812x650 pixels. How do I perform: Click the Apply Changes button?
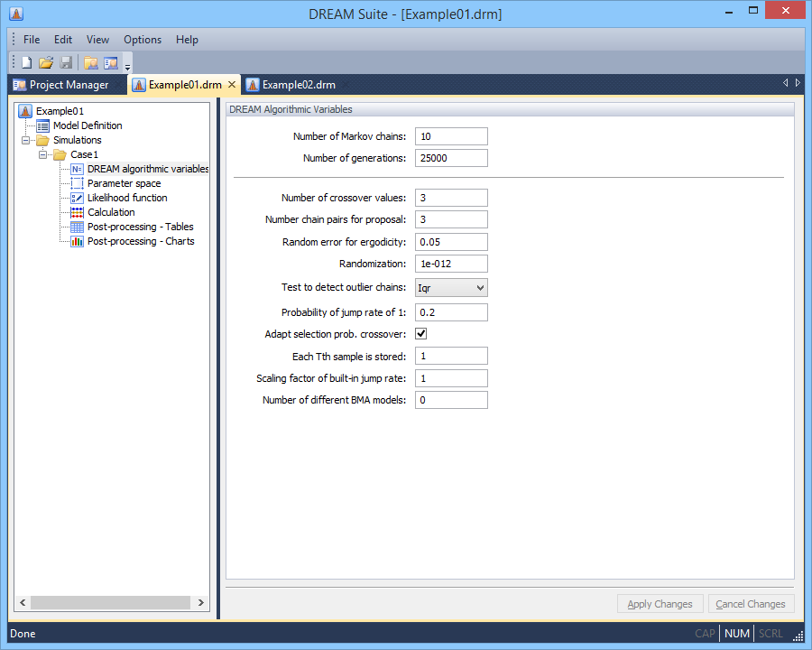pos(660,604)
